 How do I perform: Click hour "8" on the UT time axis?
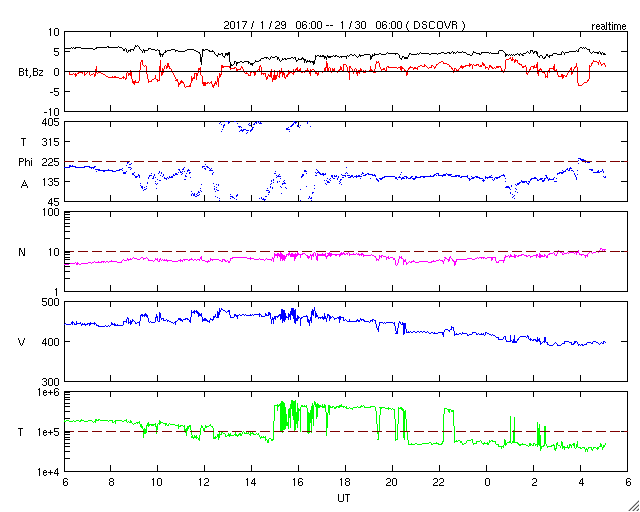click(x=111, y=482)
